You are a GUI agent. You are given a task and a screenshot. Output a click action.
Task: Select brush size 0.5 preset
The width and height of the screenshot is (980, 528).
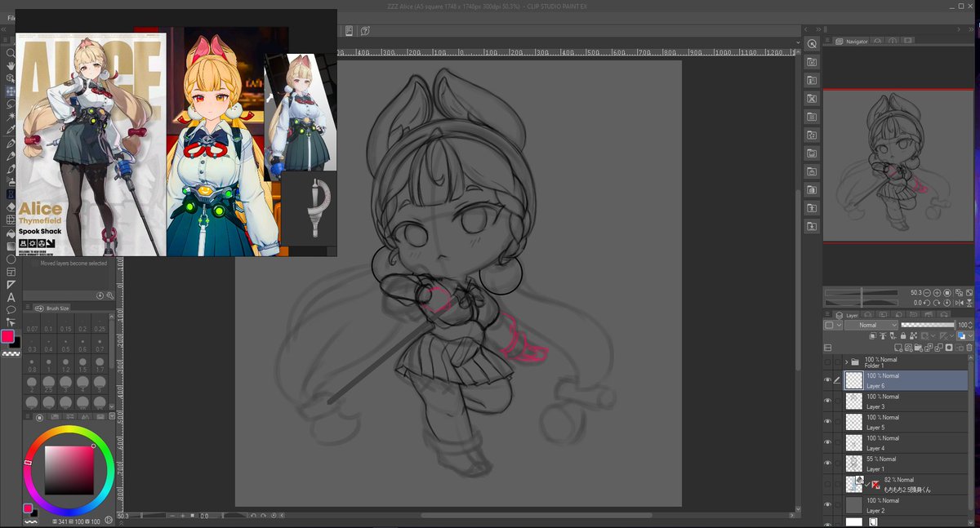click(x=65, y=344)
